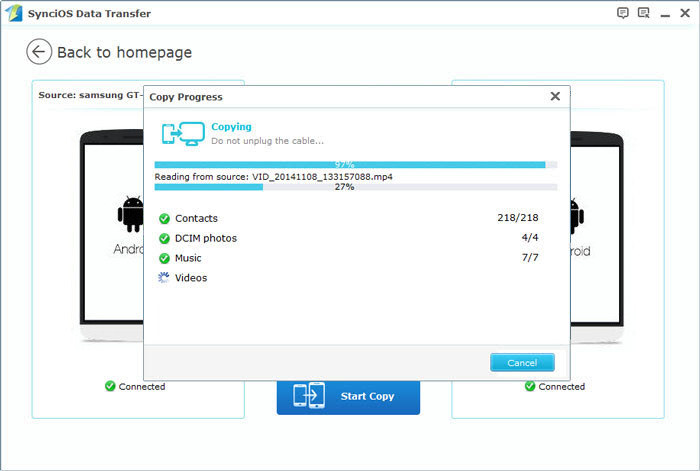This screenshot has height=471, width=700.
Task: Click the 218/218 contacts count
Action: [518, 217]
